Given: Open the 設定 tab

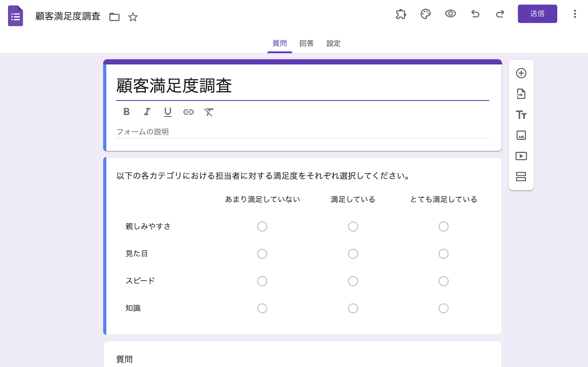Looking at the screenshot, I should pos(333,43).
